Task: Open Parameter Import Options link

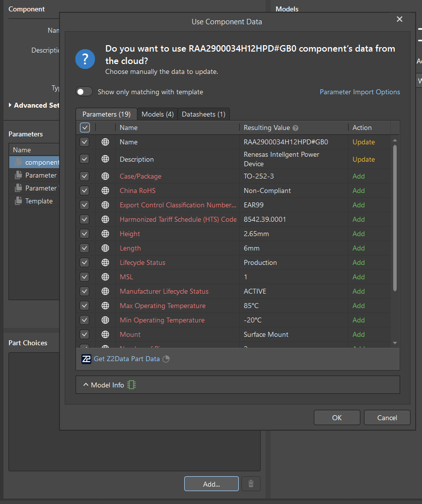Action: click(359, 92)
